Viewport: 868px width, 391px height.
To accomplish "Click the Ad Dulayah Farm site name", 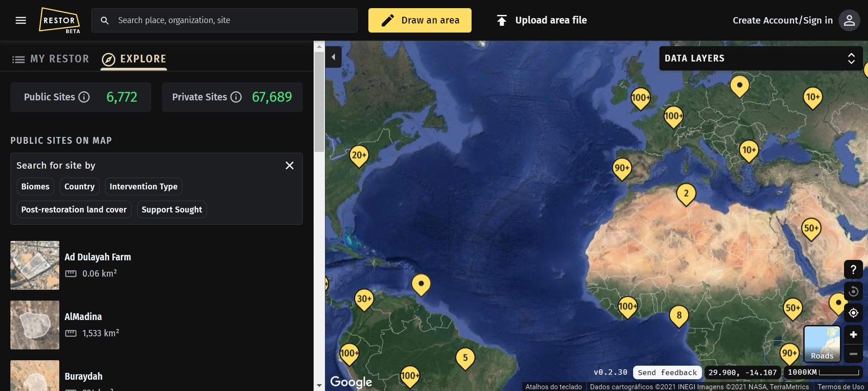I will click(x=98, y=257).
